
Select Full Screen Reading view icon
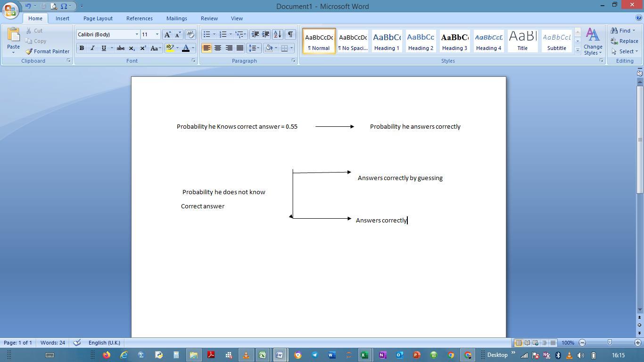[527, 343]
